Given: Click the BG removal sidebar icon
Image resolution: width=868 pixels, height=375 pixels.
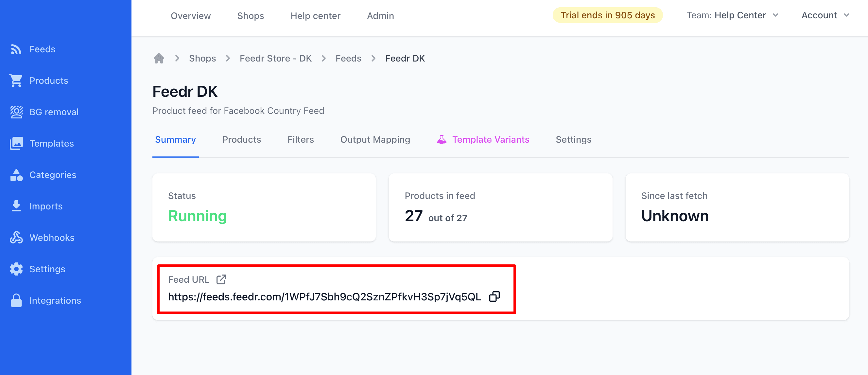Looking at the screenshot, I should pos(16,112).
